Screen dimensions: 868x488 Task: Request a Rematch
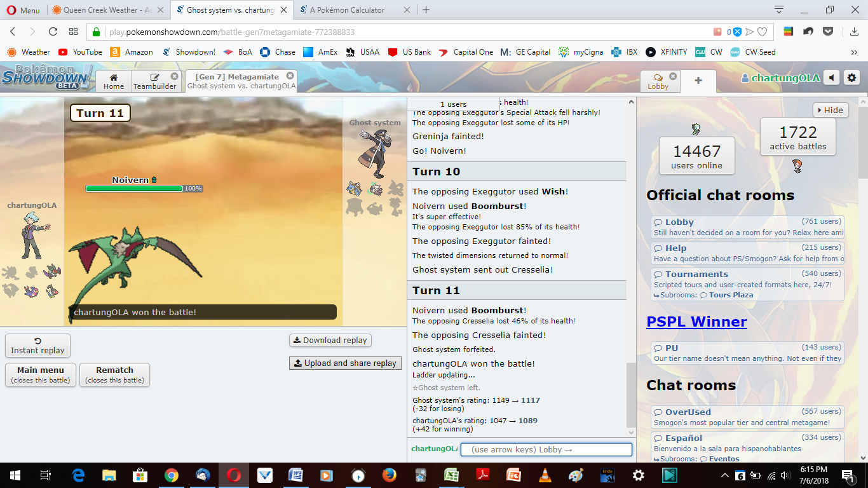pos(114,374)
